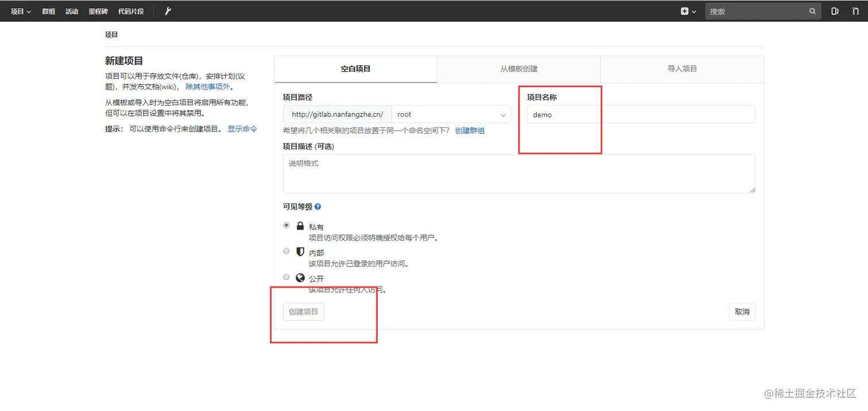Click the 内部 visibility label
Image resolution: width=868 pixels, height=411 pixels.
coord(316,253)
